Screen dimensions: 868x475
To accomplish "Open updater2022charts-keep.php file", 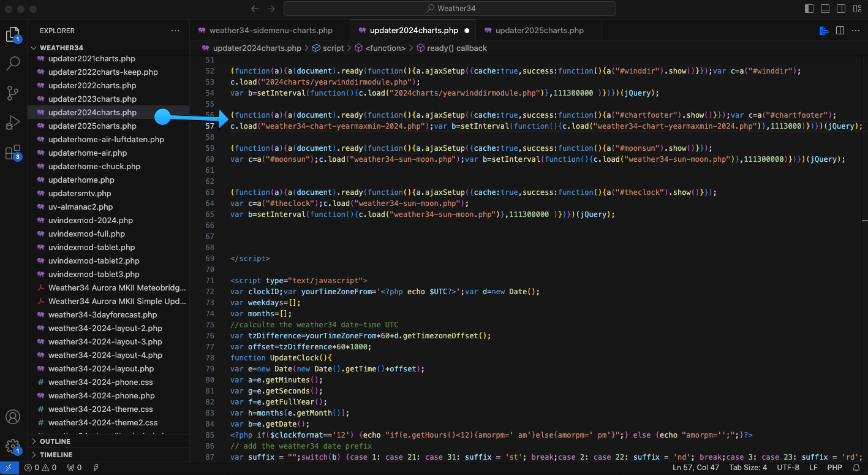I will (108, 72).
